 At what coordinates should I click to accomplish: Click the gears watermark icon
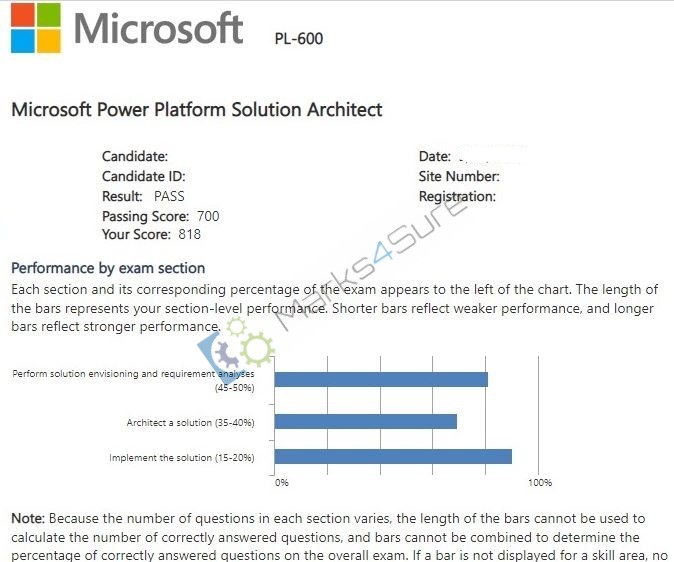(x=236, y=347)
